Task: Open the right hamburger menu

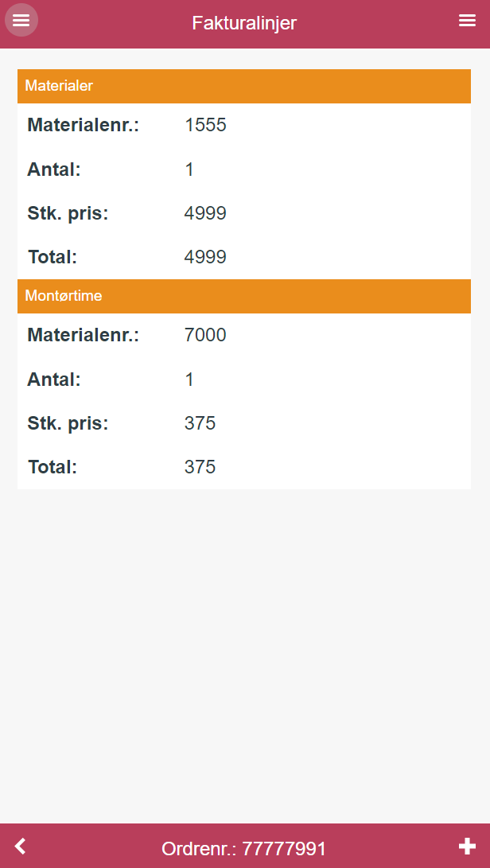Action: click(467, 21)
